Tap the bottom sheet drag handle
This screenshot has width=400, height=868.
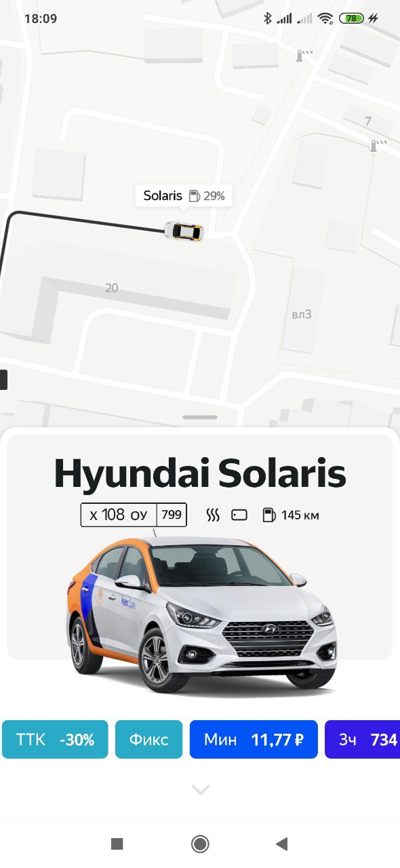[x=200, y=417]
